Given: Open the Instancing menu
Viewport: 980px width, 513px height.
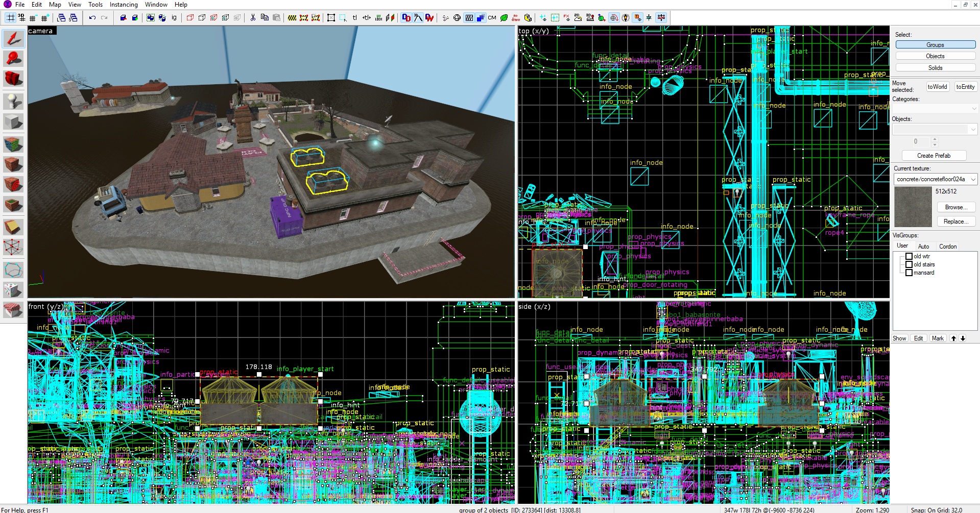Looking at the screenshot, I should click(x=124, y=5).
